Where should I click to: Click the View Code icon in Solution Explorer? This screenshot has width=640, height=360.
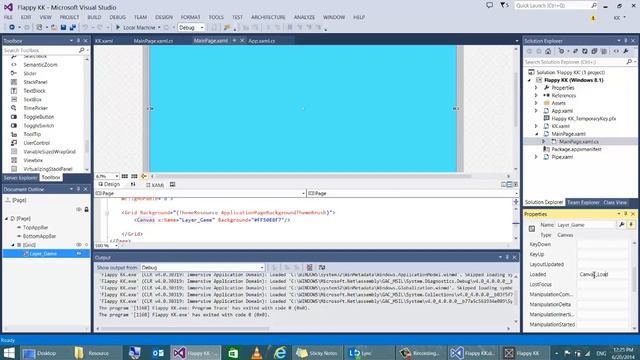(616, 51)
